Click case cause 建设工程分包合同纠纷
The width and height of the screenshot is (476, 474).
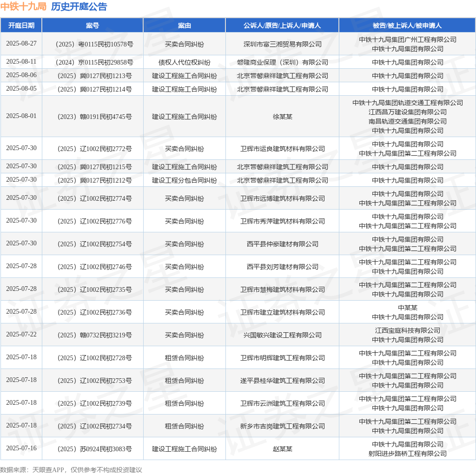[x=184, y=181]
